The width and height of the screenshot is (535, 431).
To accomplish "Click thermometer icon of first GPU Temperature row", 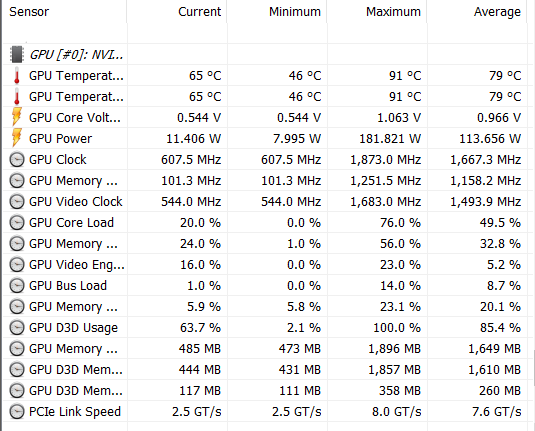I will click(17, 75).
